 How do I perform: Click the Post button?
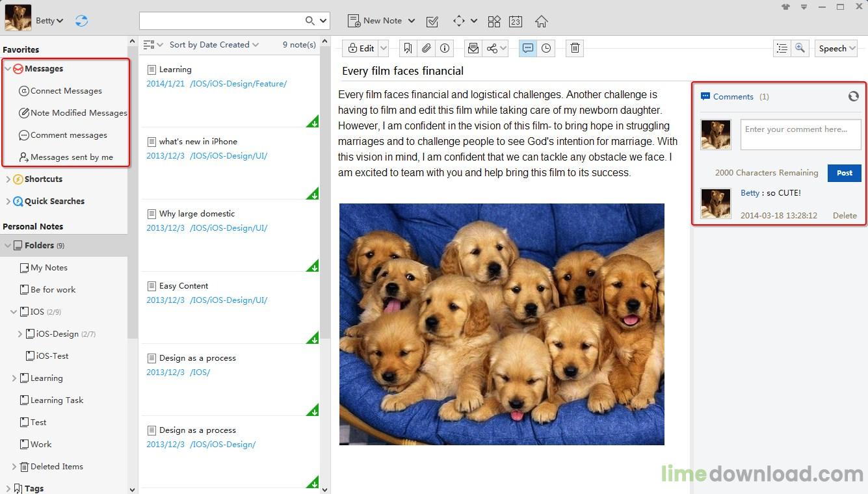(x=845, y=173)
